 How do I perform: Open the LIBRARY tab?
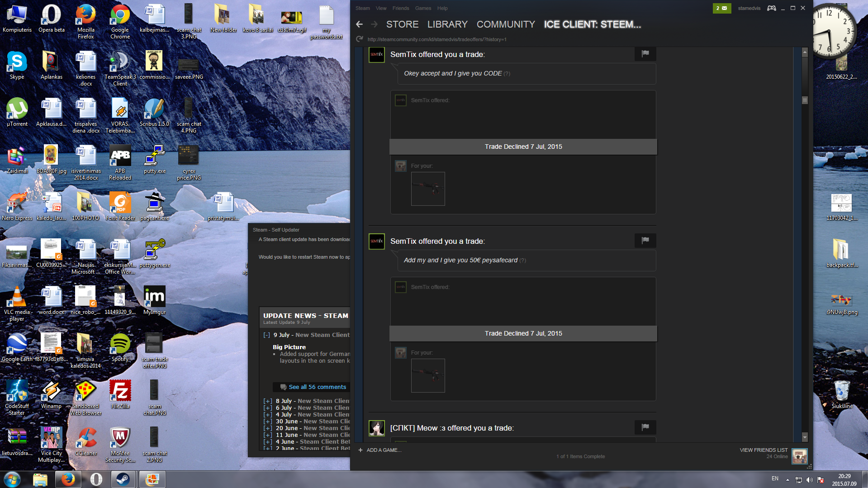point(447,24)
